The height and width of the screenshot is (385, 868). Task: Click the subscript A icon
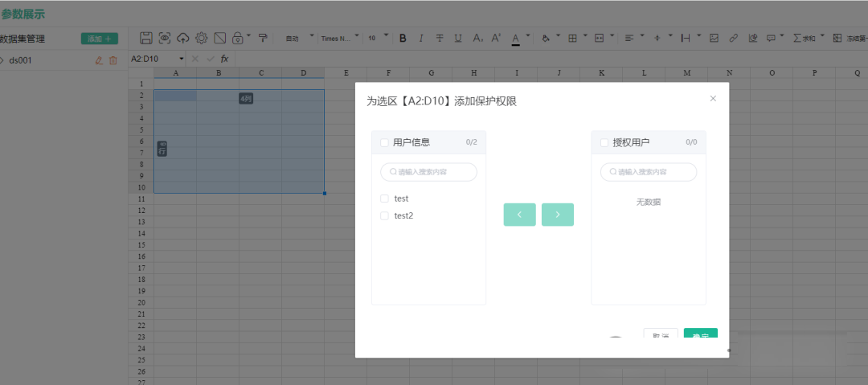coord(477,39)
